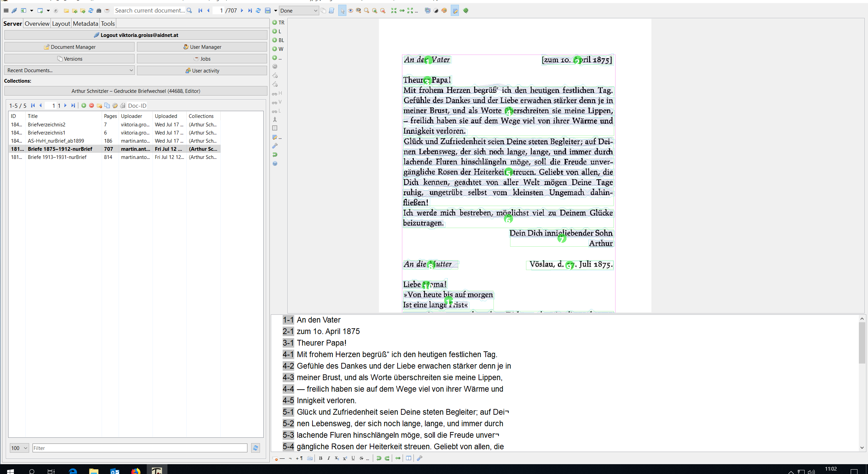Toggle underline text formatting

tap(353, 458)
